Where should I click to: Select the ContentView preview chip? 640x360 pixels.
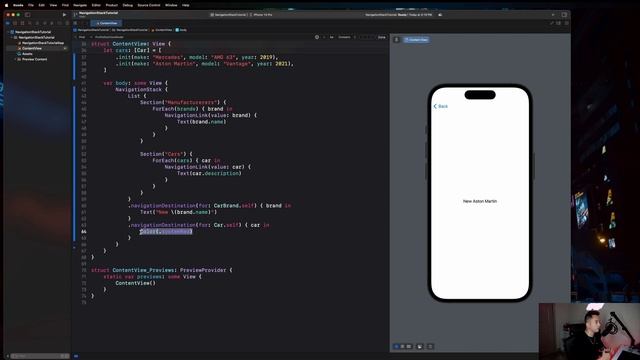pos(416,40)
